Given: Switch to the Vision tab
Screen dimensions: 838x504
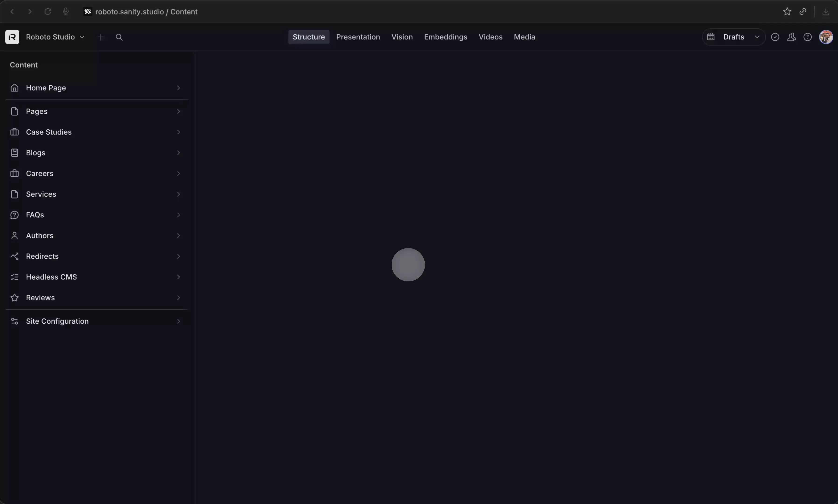Looking at the screenshot, I should coord(402,37).
